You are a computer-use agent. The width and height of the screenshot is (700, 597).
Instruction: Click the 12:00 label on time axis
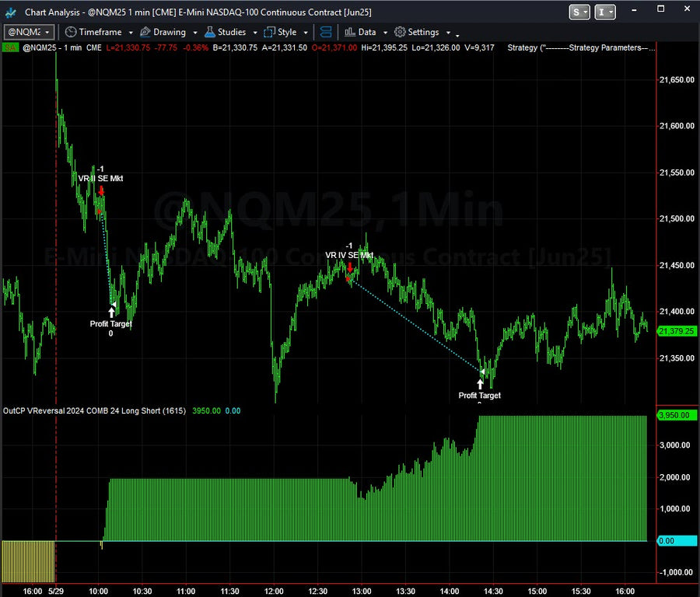pyautogui.click(x=274, y=592)
